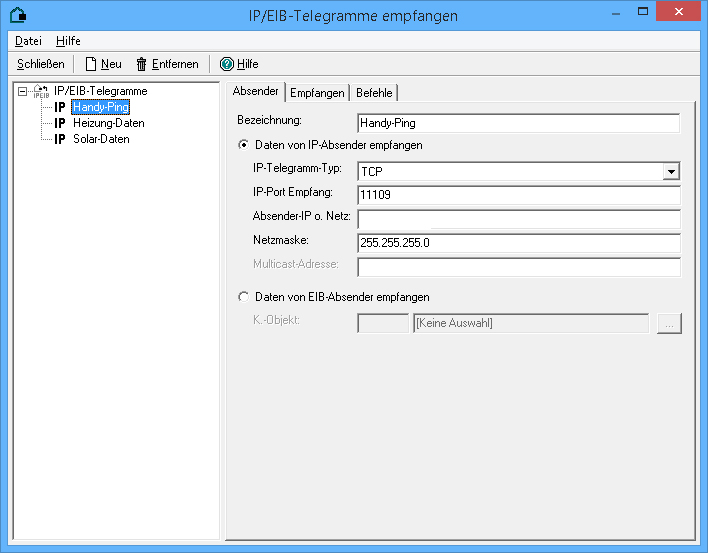
Task: Open the IP-Telegramm-Typ dropdown arrow
Action: tap(671, 172)
